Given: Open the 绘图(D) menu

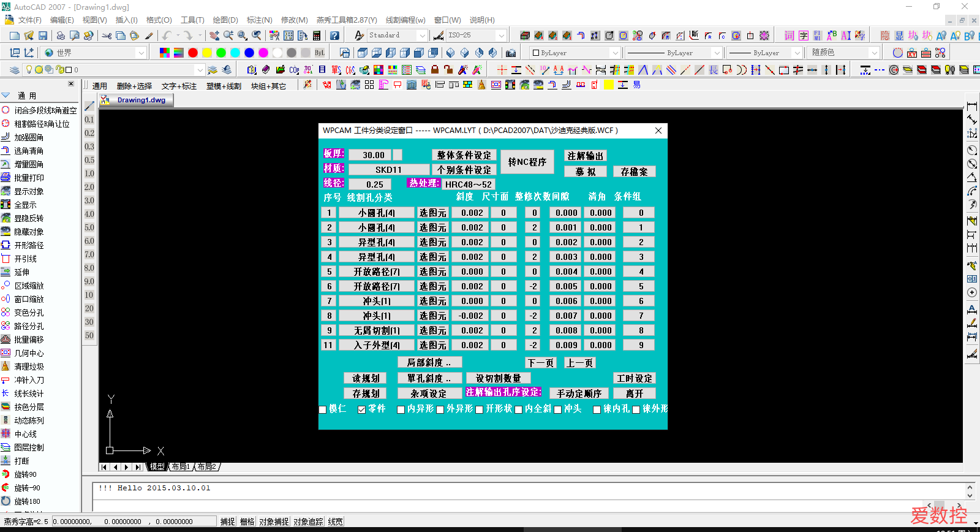Looking at the screenshot, I should [225, 20].
